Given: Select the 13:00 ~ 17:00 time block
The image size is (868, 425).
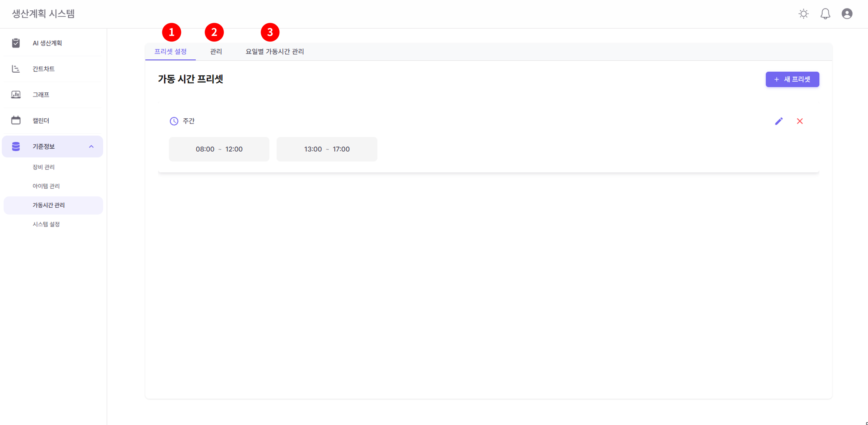Looking at the screenshot, I should (x=327, y=149).
